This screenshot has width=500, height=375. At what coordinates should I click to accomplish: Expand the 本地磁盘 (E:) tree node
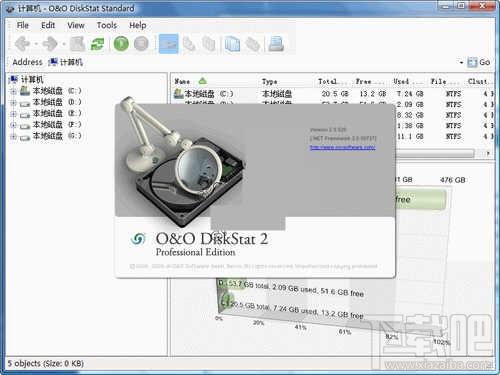13,114
